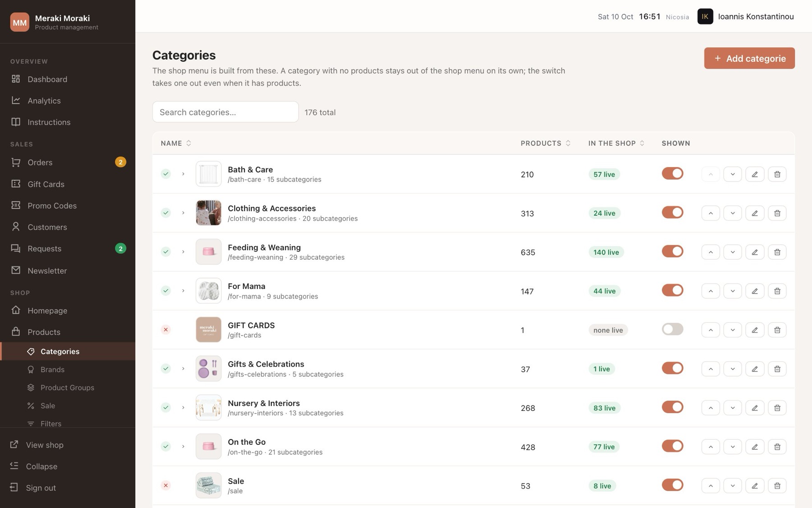Toggle Gifts & Celebrations visibility switch
The height and width of the screenshot is (508, 812).
pyautogui.click(x=673, y=368)
